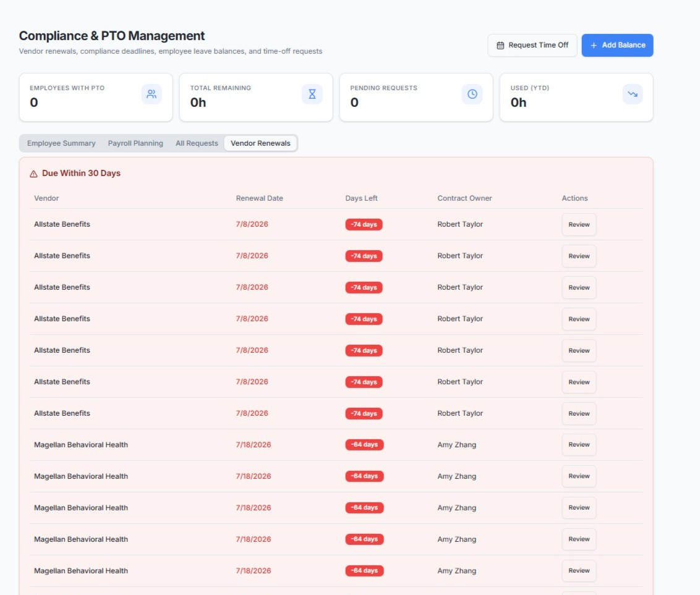Image resolution: width=700 pixels, height=595 pixels.
Task: Click the warning triangle beside Due Within 30 Days
Action: click(x=33, y=174)
